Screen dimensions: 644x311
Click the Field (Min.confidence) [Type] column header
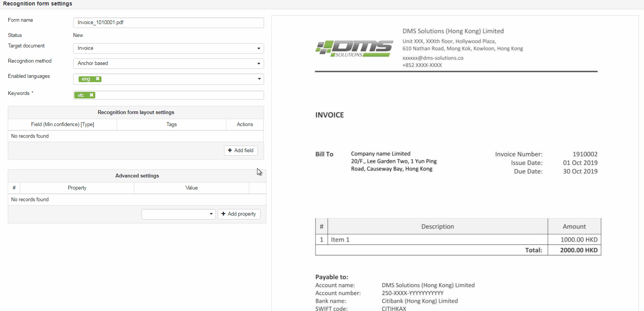coord(63,125)
